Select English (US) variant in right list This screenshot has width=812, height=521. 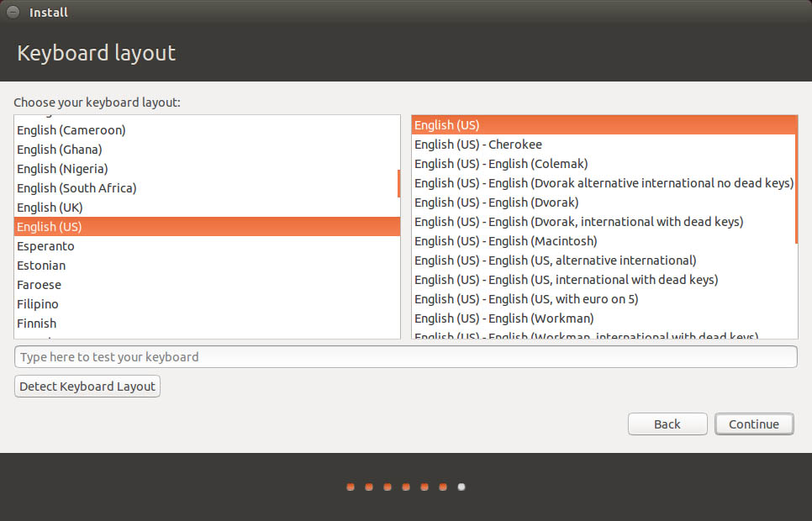604,125
